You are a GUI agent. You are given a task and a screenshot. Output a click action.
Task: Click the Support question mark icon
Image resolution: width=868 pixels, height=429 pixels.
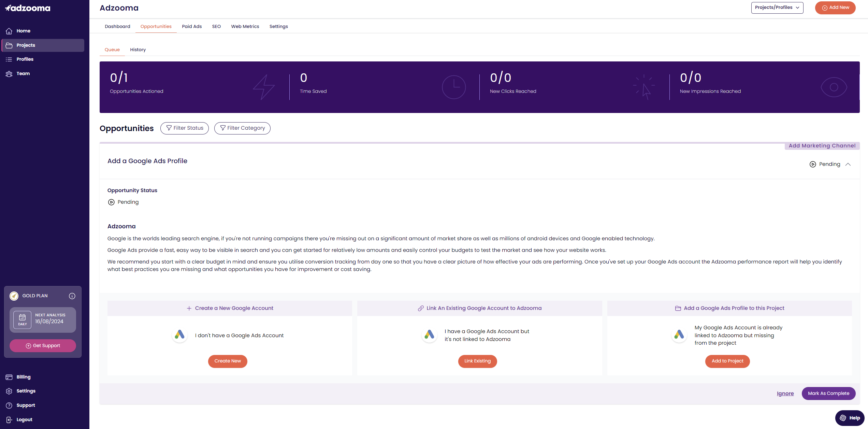tap(9, 405)
